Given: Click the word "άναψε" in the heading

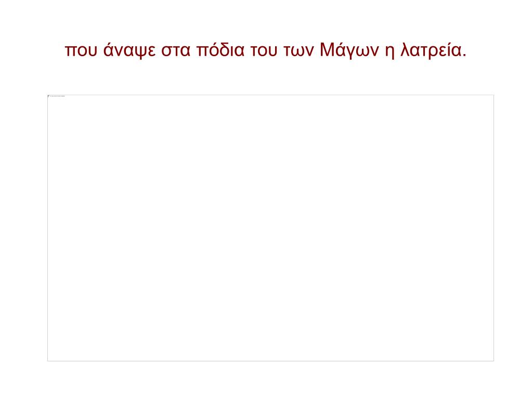Looking at the screenshot, I should (129, 50).
